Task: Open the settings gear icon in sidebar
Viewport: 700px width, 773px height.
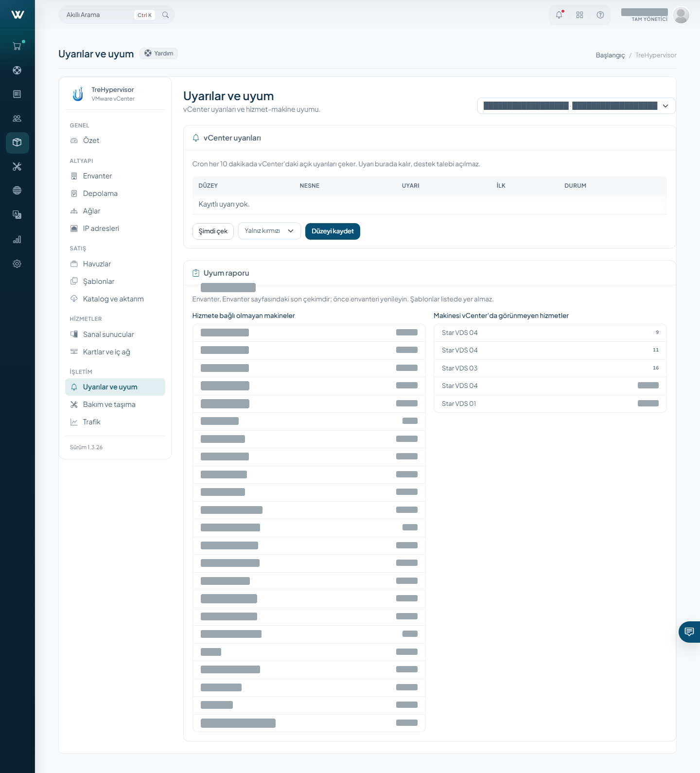Action: [x=17, y=264]
